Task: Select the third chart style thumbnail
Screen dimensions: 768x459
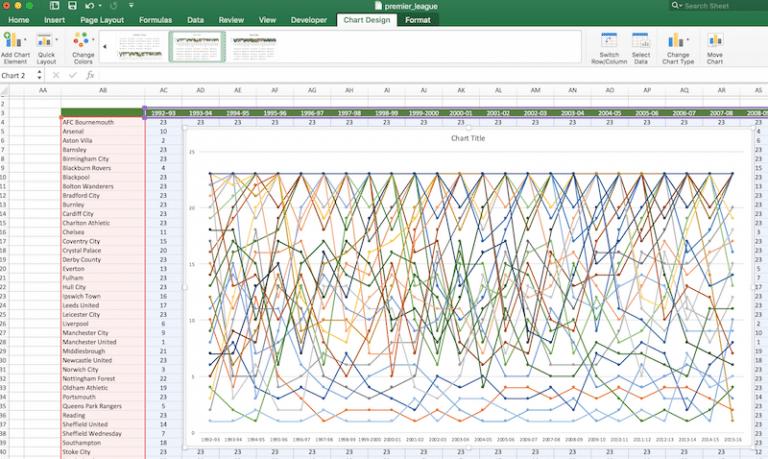Action: tap(254, 47)
